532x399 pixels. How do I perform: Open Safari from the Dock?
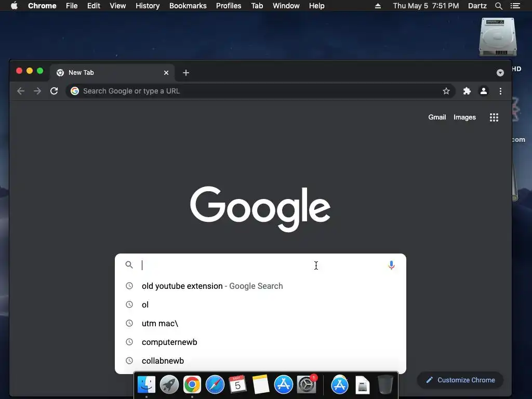coord(215,385)
